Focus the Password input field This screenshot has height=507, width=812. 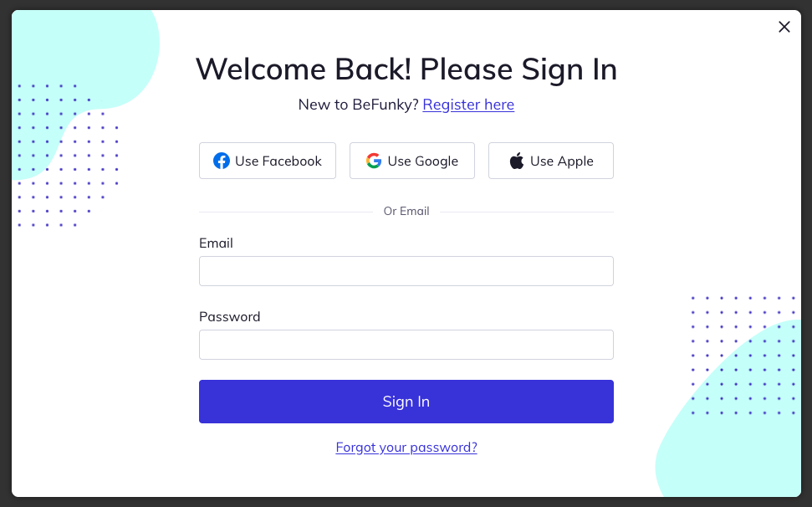406,345
